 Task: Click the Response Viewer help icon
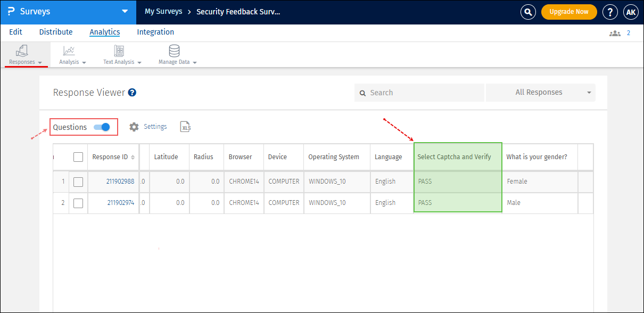click(x=132, y=93)
